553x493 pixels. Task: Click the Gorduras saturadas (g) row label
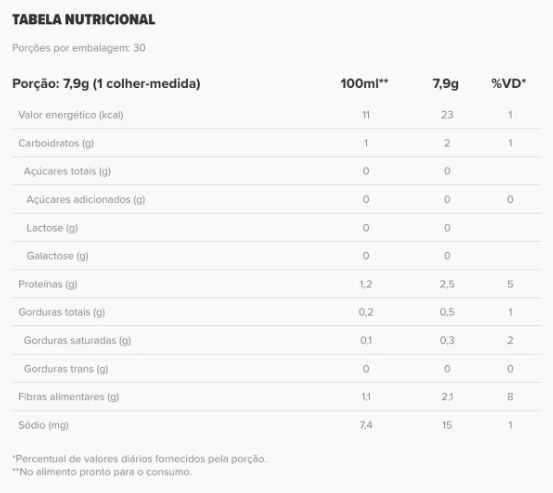pyautogui.click(x=77, y=340)
